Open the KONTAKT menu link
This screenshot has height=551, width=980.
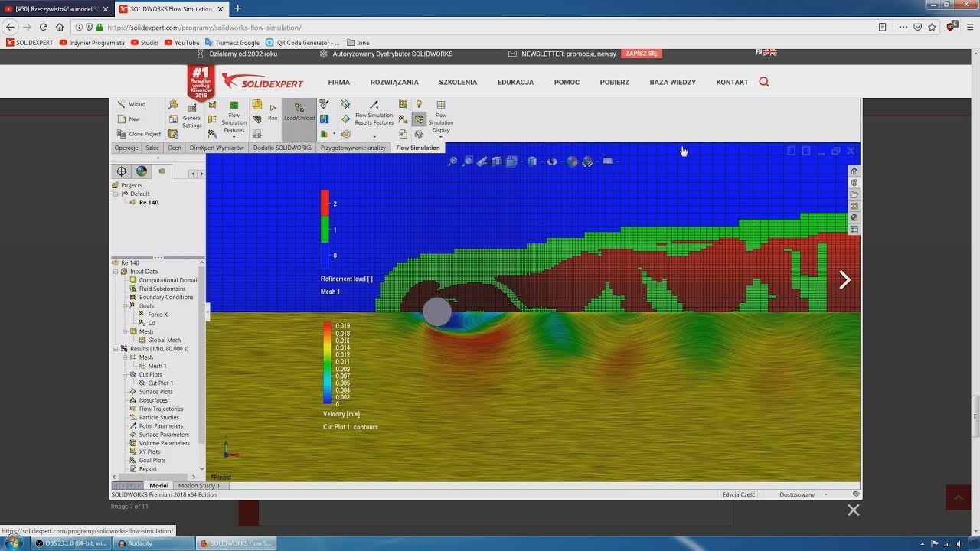pyautogui.click(x=732, y=82)
